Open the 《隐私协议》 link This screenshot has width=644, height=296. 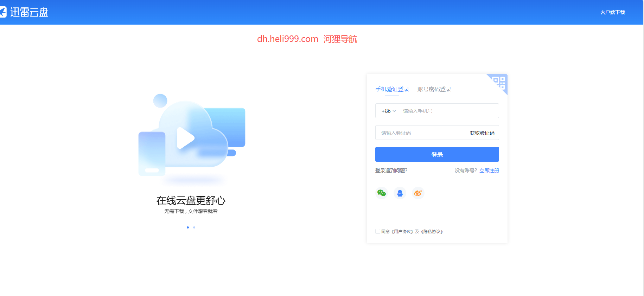[x=432, y=232]
